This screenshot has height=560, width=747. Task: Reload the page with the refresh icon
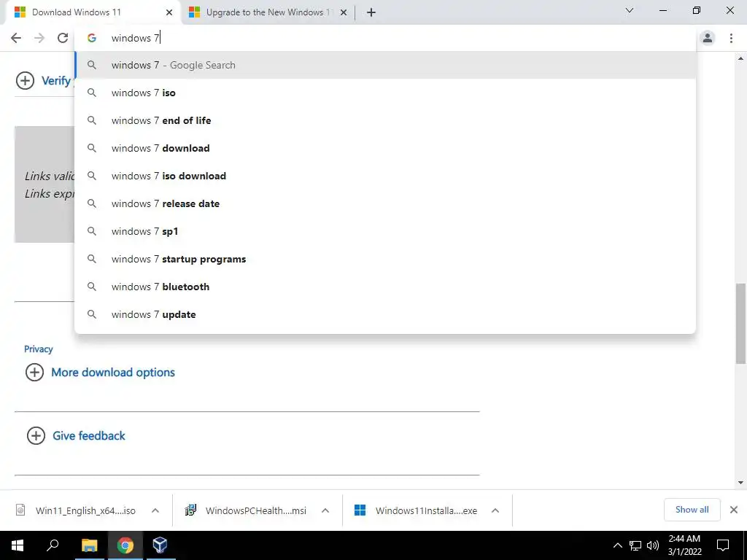coord(63,38)
